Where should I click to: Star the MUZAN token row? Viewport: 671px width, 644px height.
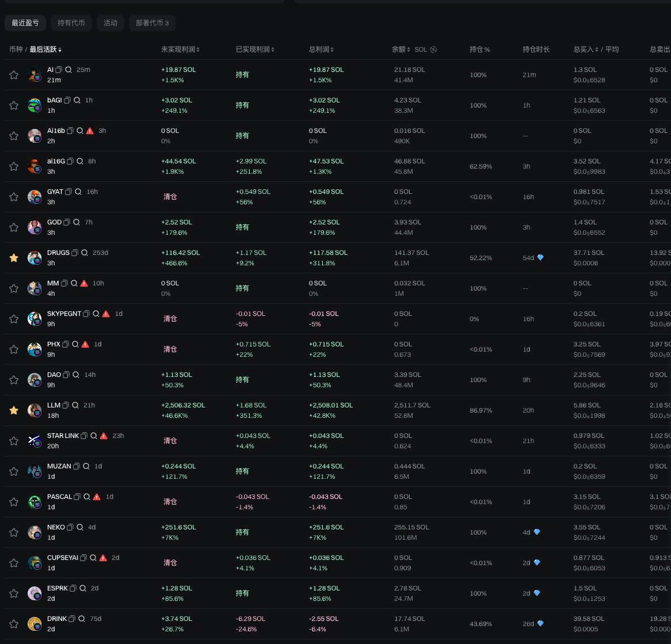(x=14, y=471)
